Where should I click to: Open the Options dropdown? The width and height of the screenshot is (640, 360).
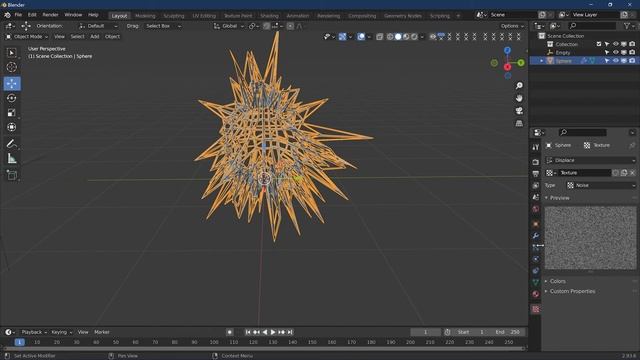tap(512, 26)
